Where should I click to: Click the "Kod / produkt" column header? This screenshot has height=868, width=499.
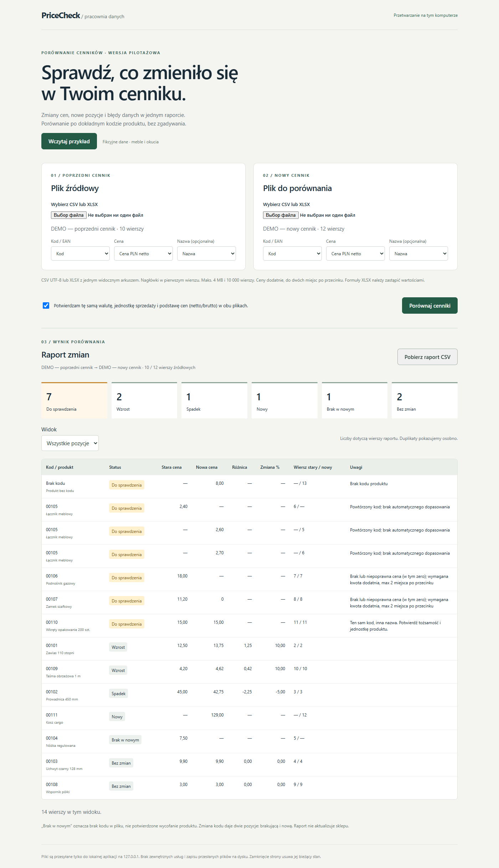(60, 467)
